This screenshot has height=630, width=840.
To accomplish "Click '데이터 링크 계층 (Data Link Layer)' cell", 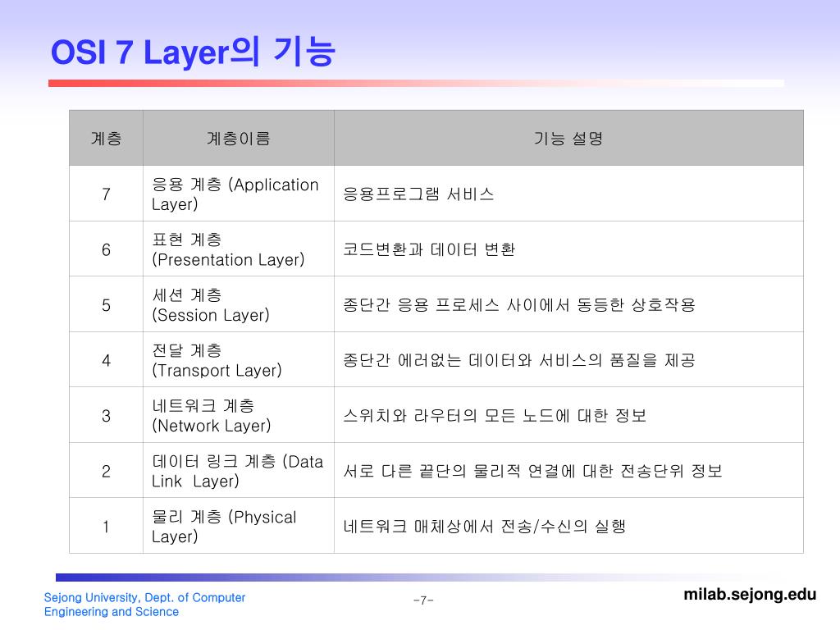I will click(239, 471).
